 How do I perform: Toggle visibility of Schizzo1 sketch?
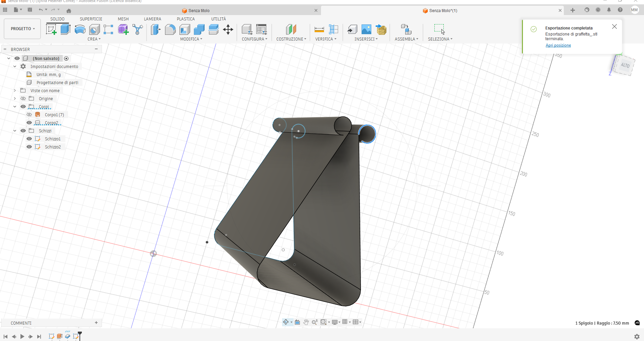pos(29,139)
